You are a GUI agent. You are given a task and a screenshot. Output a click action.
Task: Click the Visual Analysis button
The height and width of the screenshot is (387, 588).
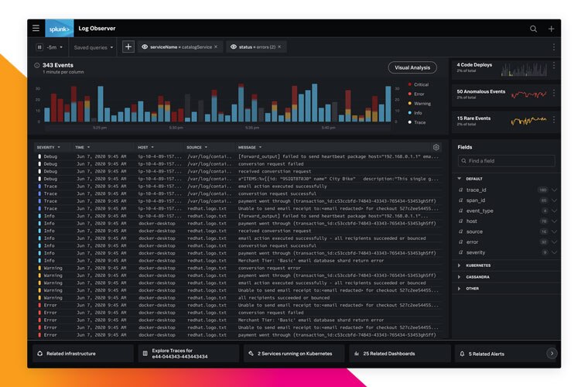point(412,67)
